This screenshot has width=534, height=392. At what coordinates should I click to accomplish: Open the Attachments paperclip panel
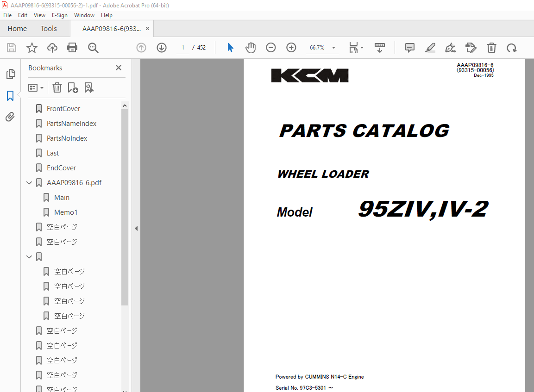coord(11,117)
